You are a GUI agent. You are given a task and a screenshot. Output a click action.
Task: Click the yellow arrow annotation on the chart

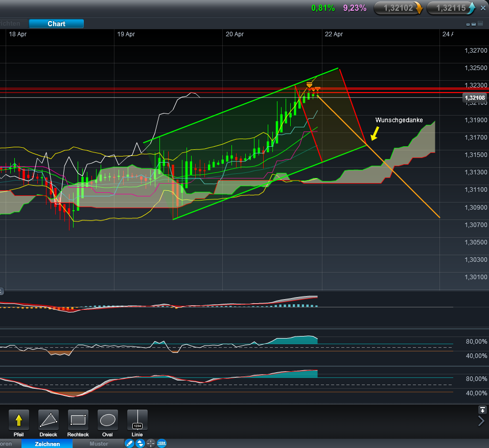coord(375,133)
